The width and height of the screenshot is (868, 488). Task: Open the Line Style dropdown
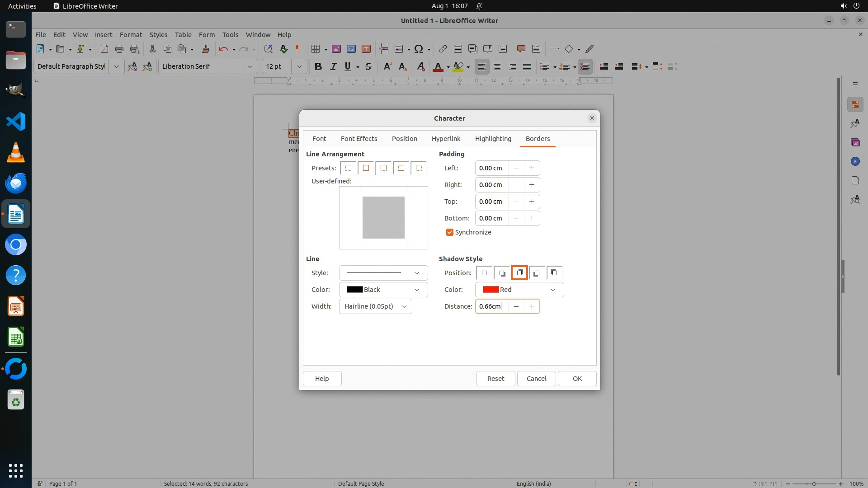pyautogui.click(x=383, y=273)
